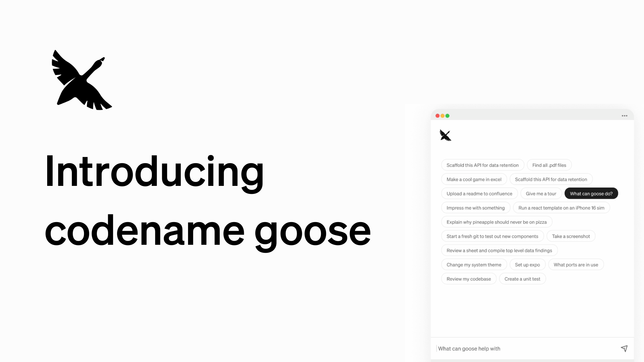Click 'Make a cool game in excel'

click(x=474, y=179)
